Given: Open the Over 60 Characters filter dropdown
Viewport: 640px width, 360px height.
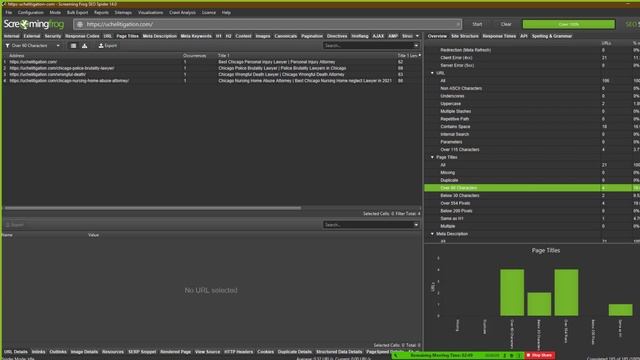Looking at the screenshot, I should 33,46.
